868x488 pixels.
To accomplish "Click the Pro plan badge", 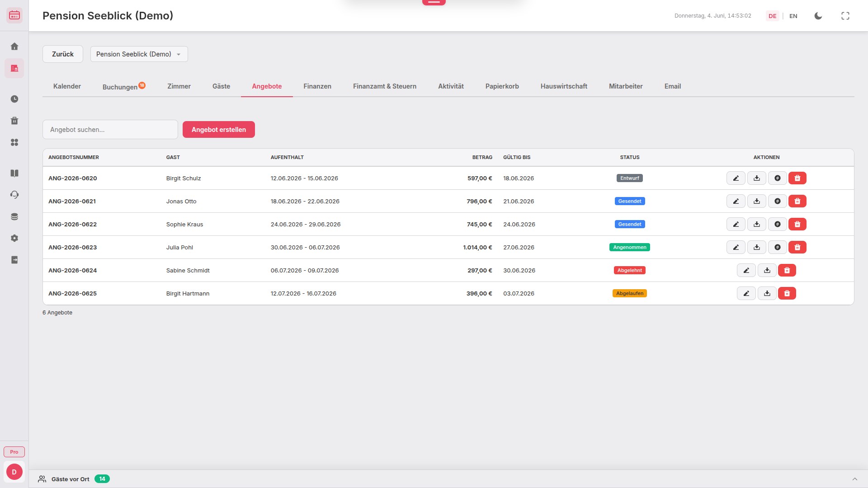I will point(14,452).
